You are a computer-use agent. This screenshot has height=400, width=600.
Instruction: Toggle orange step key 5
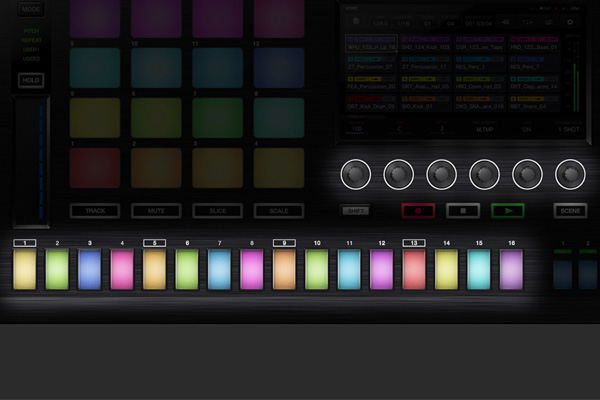pos(155,269)
